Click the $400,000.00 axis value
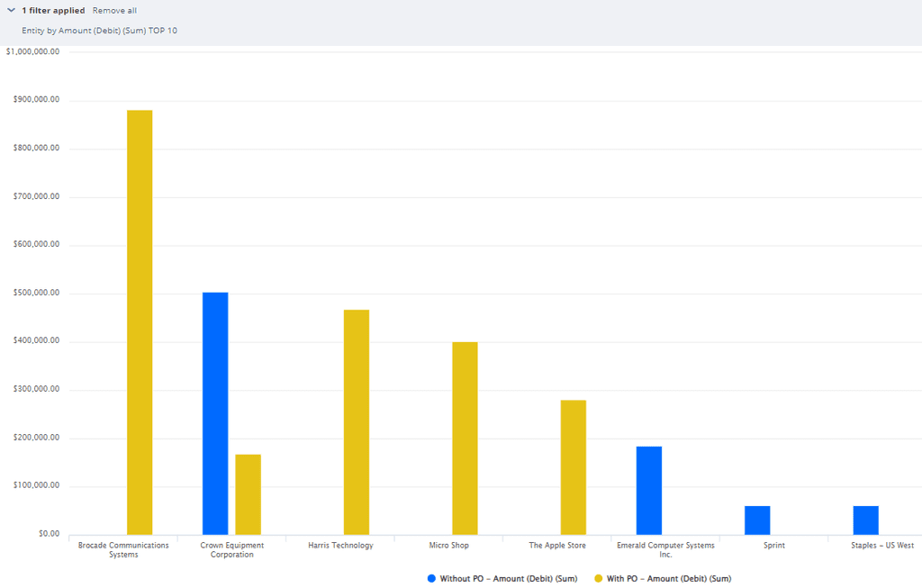This screenshot has height=588, width=922. 36,340
